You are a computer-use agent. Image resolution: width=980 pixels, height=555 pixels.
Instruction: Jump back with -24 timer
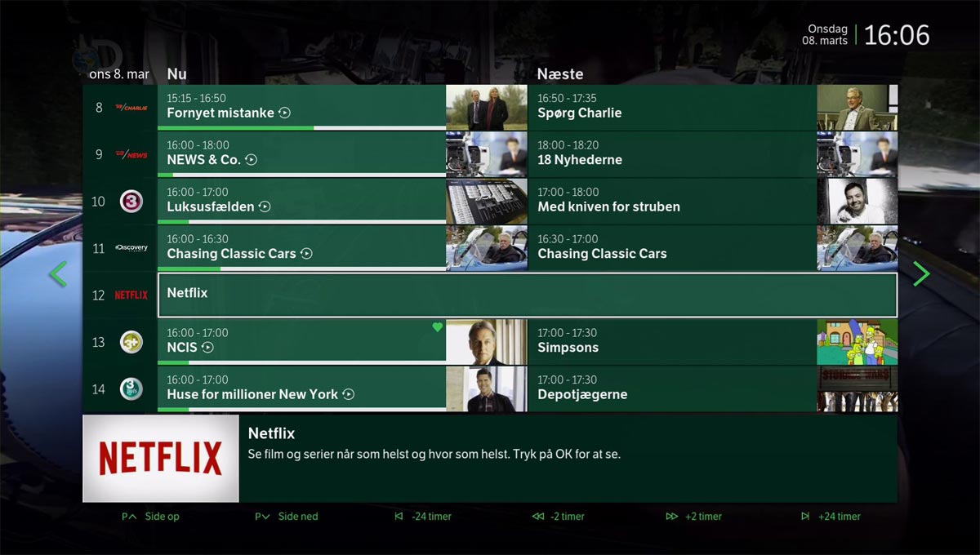click(422, 517)
